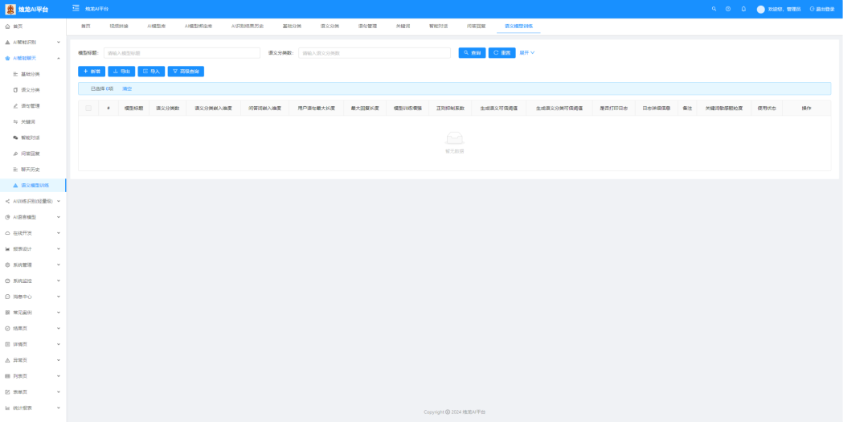The image size is (868, 422).
Task: Click the header search magnifier icon
Action: coord(714,9)
